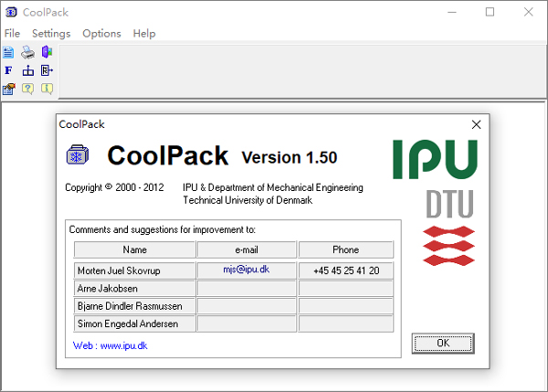Click the printer toolbar icon

click(28, 52)
